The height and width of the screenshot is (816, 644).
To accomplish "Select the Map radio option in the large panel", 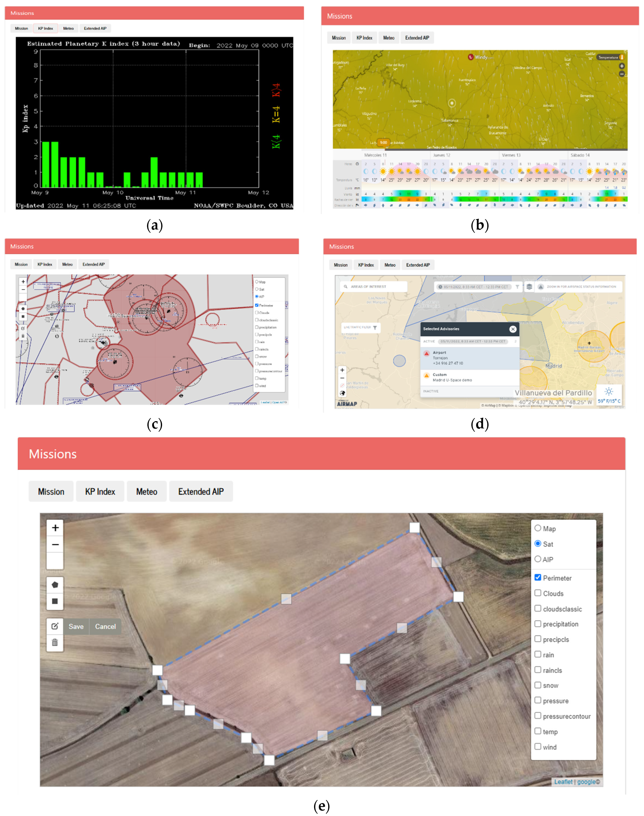I will 538,528.
